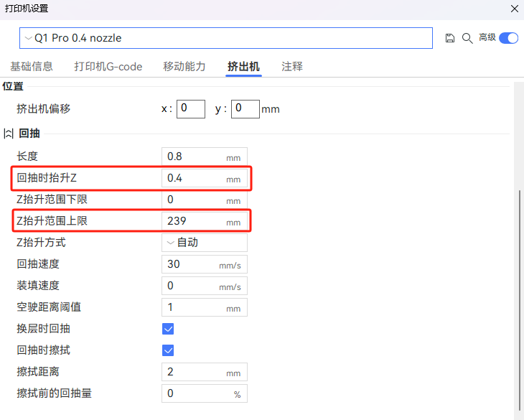Viewport: 524px width, 420px height.
Task: Collapse the 回抽 section icon
Action: (x=9, y=134)
